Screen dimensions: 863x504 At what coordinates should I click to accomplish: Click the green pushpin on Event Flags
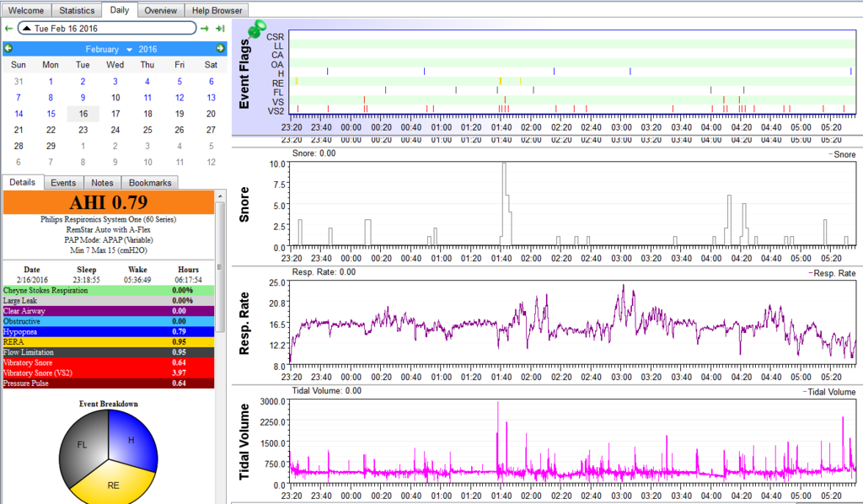(x=257, y=29)
